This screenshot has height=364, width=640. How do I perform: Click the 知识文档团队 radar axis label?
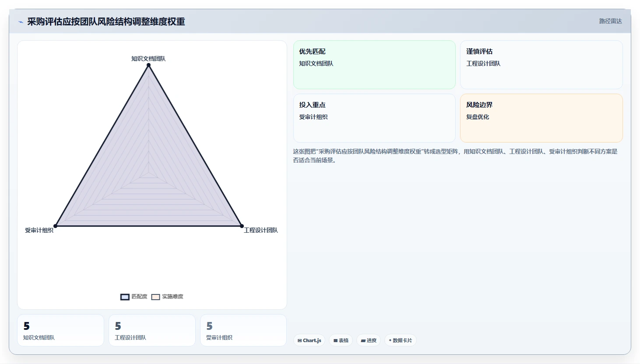148,59
